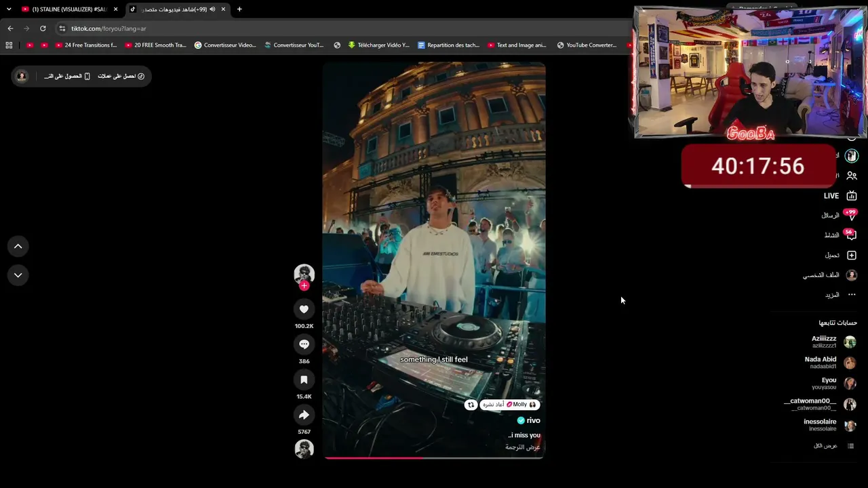Open the Télécharger Vidéo Y... bookmark
The image size is (868, 488).
[x=378, y=45]
